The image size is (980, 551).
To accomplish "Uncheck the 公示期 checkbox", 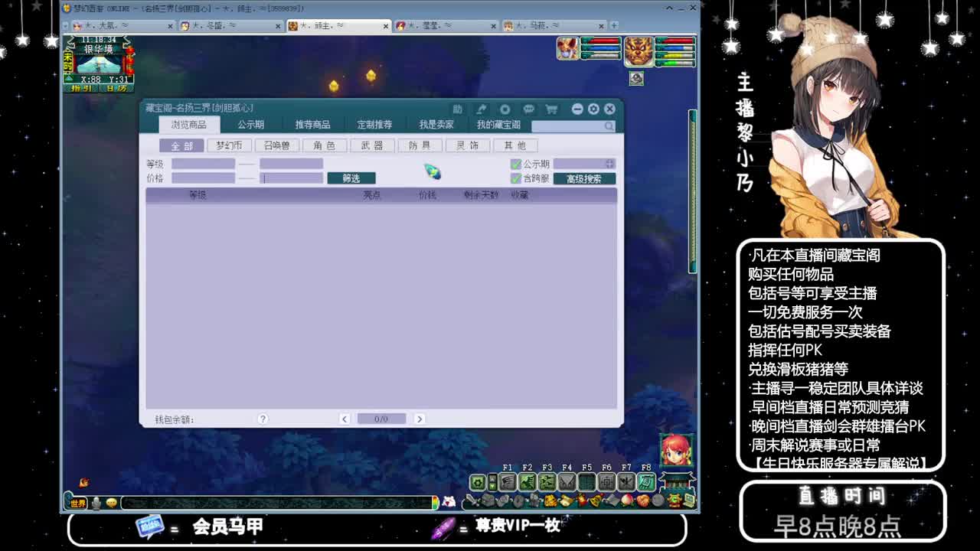I will point(514,163).
